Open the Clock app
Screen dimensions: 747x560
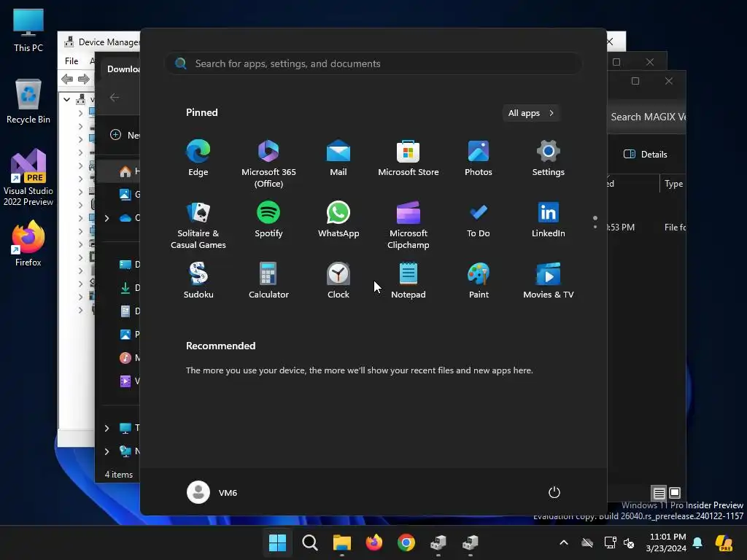[x=338, y=281]
